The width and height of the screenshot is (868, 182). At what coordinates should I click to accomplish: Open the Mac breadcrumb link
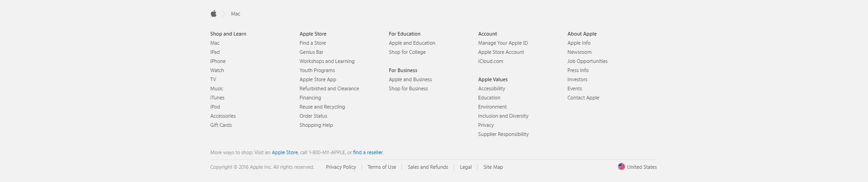coord(236,14)
